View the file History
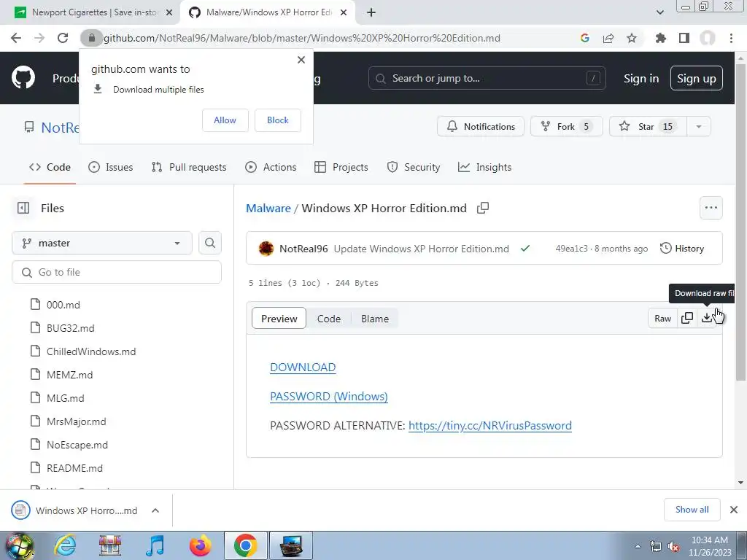The image size is (747, 560). point(682,249)
